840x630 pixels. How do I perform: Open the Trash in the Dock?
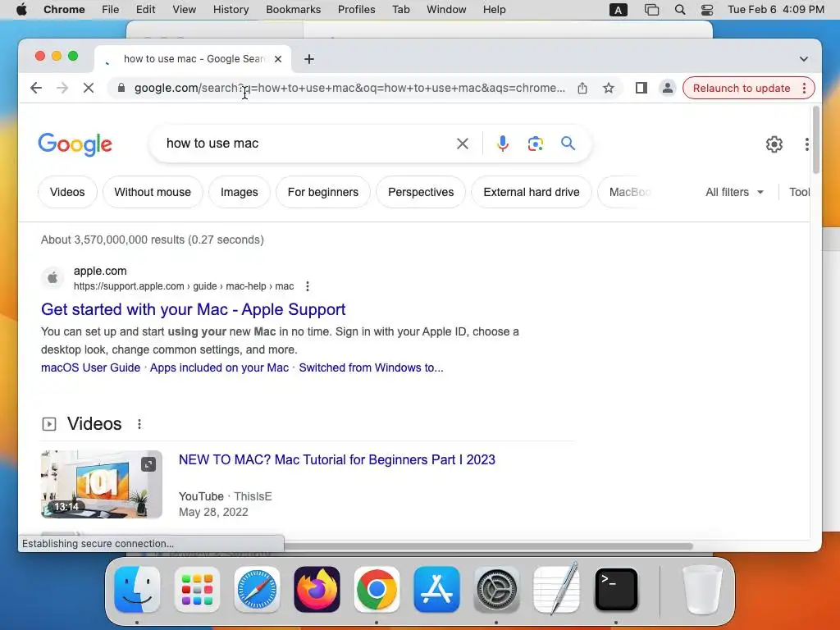702,589
